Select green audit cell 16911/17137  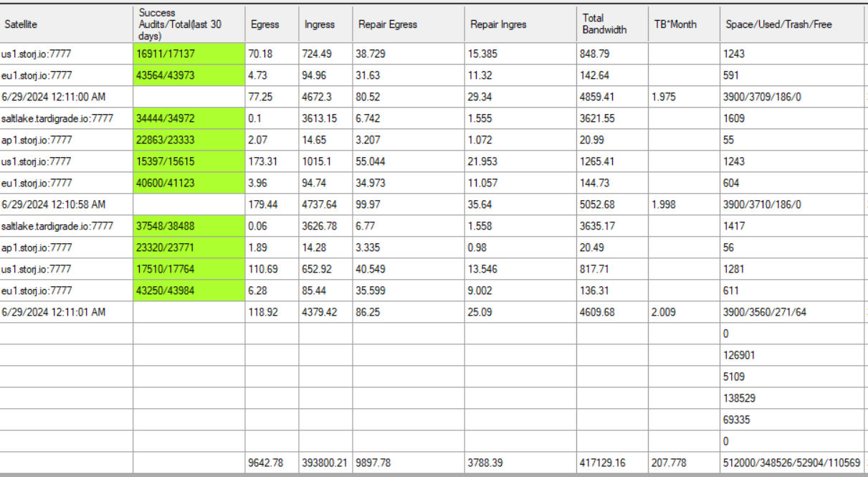pyautogui.click(x=189, y=54)
